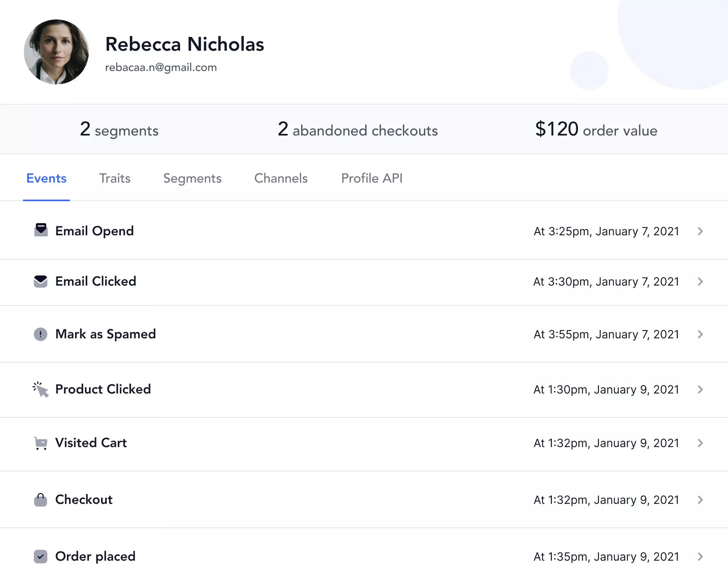The height and width of the screenshot is (585, 728).
Task: Click the cursor icon beside Product Clicked
Action: (41, 389)
